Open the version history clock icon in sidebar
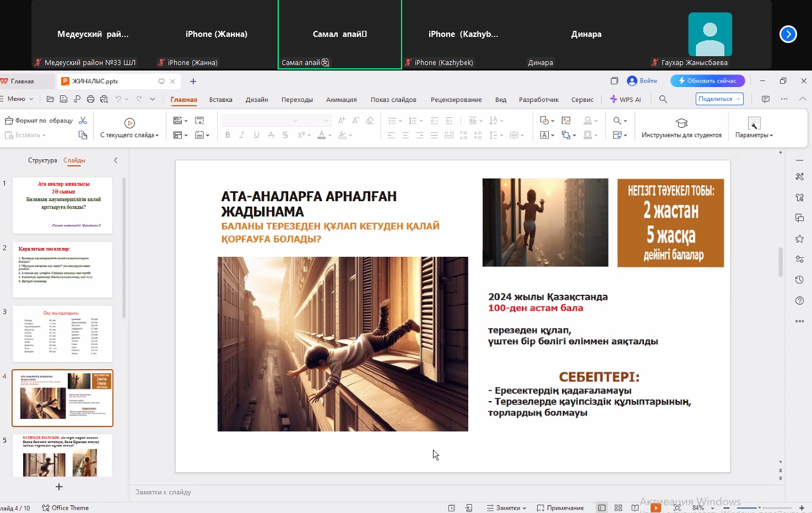This screenshot has height=513, width=812. (x=799, y=280)
